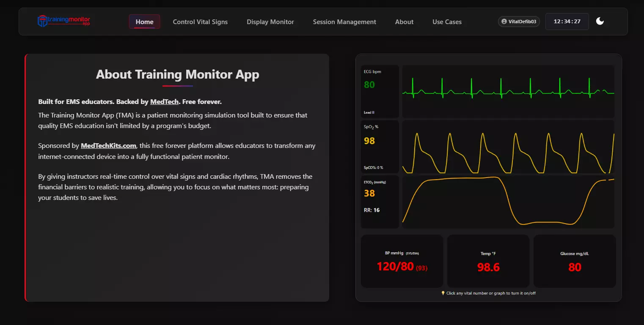Toggle the orange ETCO2 capnography waveform
Image resolution: width=644 pixels, height=325 pixels.
508,202
